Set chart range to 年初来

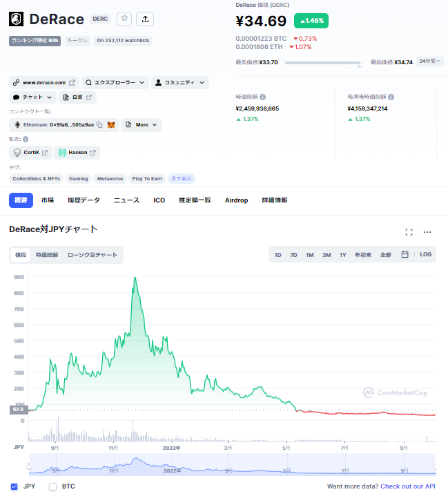[x=363, y=255]
